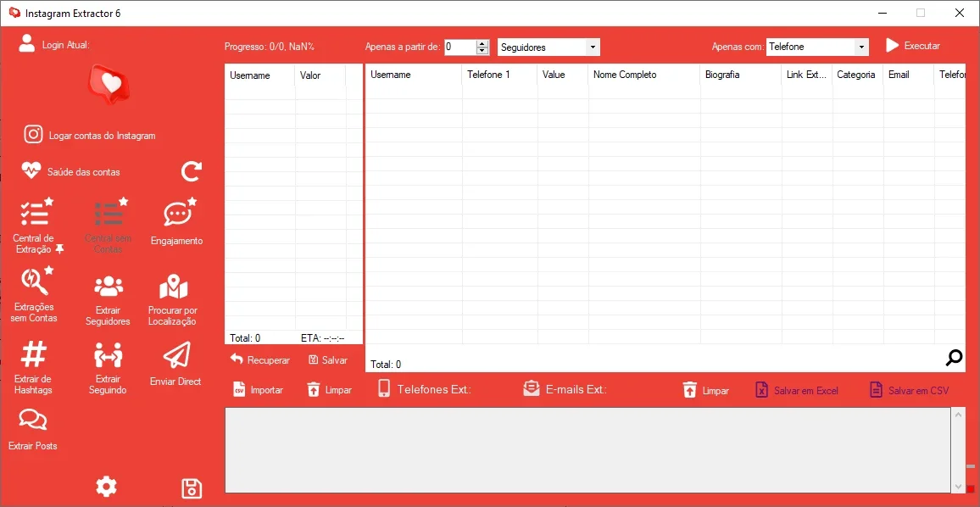Click Logar contas do Instagram
This screenshot has width=980, height=507.
90,135
